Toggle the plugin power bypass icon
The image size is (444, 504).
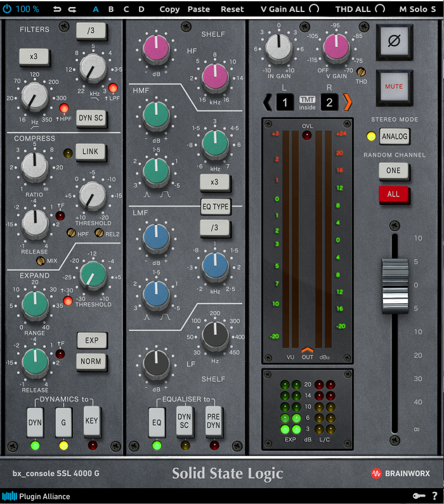(x=7, y=9)
